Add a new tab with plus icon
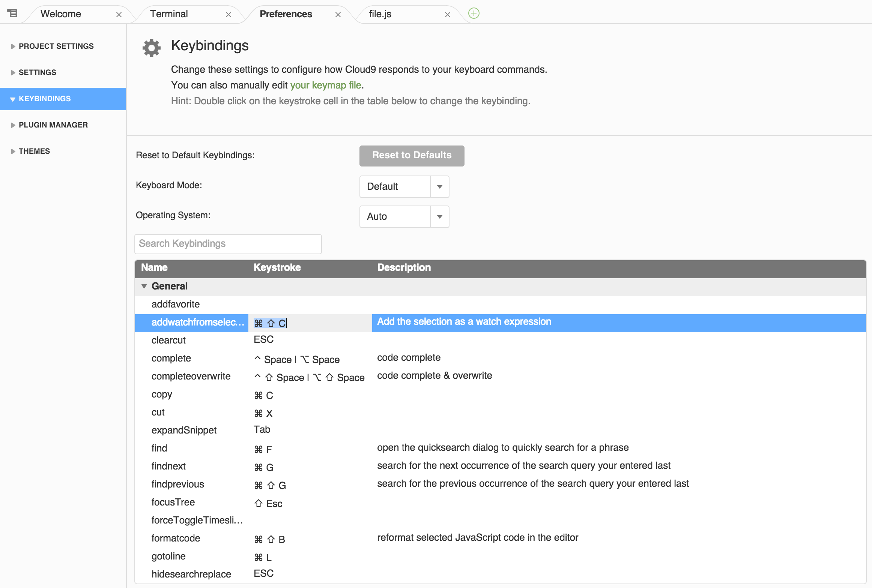Viewport: 872px width, 588px height. pos(474,13)
